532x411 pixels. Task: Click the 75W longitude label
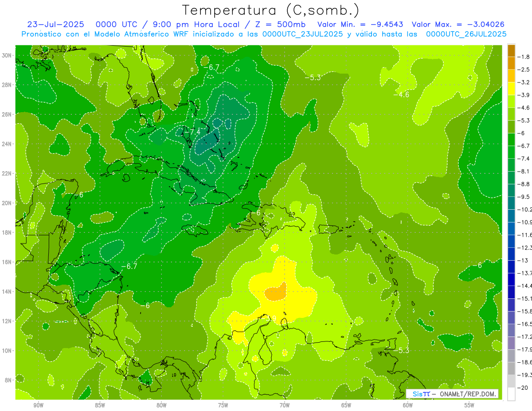[x=223, y=405]
